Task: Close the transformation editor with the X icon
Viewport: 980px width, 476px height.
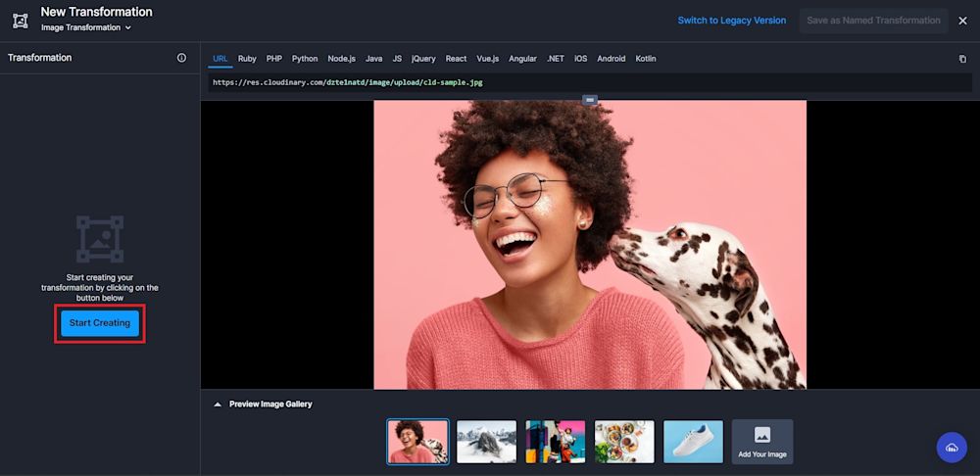Action: pyautogui.click(x=962, y=21)
